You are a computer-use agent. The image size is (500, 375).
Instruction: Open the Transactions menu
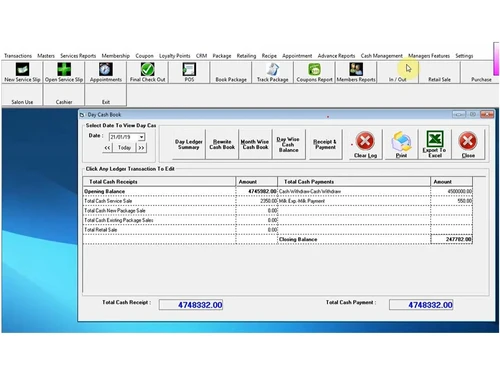[x=18, y=56]
